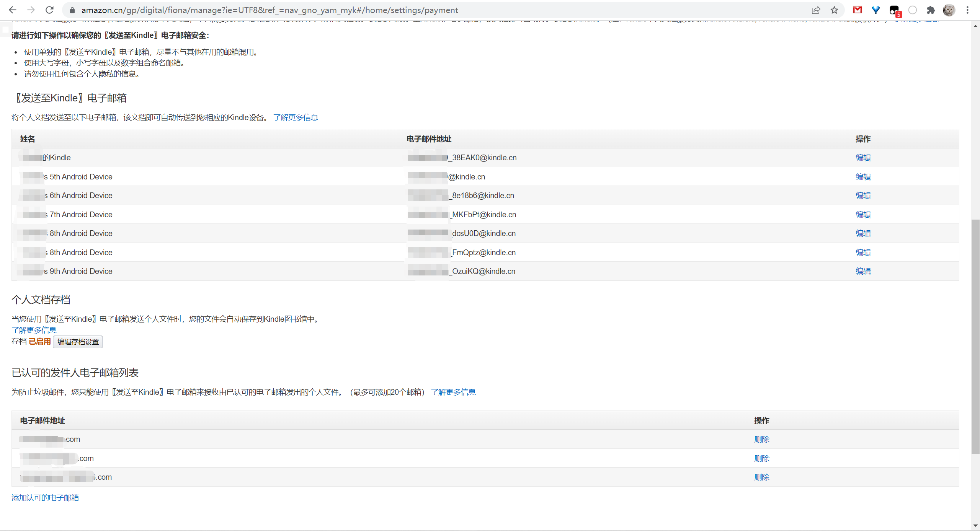This screenshot has height=531, width=980.
Task: Edit the 38EAK0@kindle.cn email entry
Action: tap(863, 158)
